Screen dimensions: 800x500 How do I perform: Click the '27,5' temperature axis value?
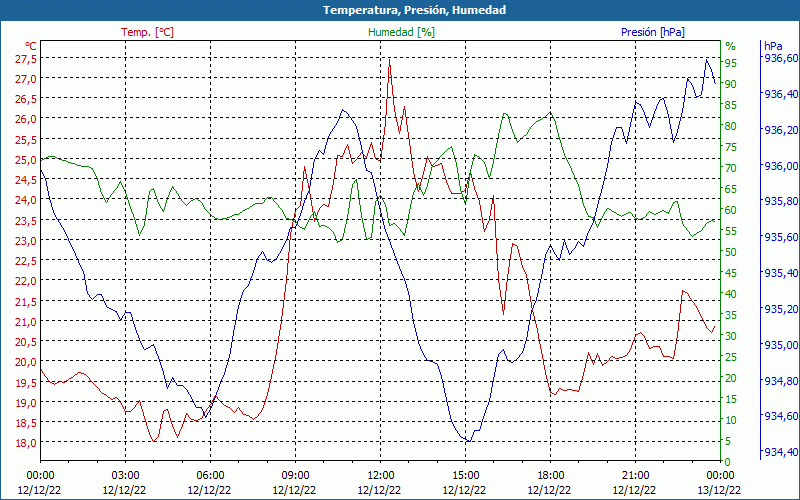point(26,59)
